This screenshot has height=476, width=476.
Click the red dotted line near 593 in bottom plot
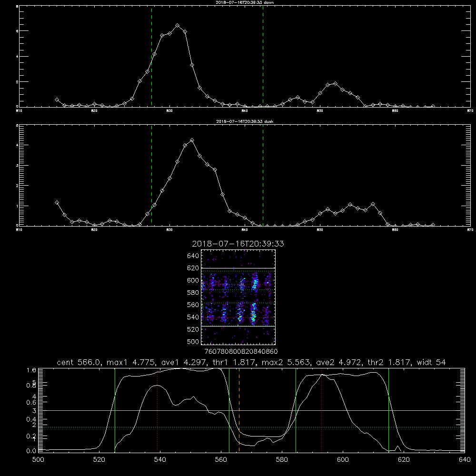click(x=321, y=410)
